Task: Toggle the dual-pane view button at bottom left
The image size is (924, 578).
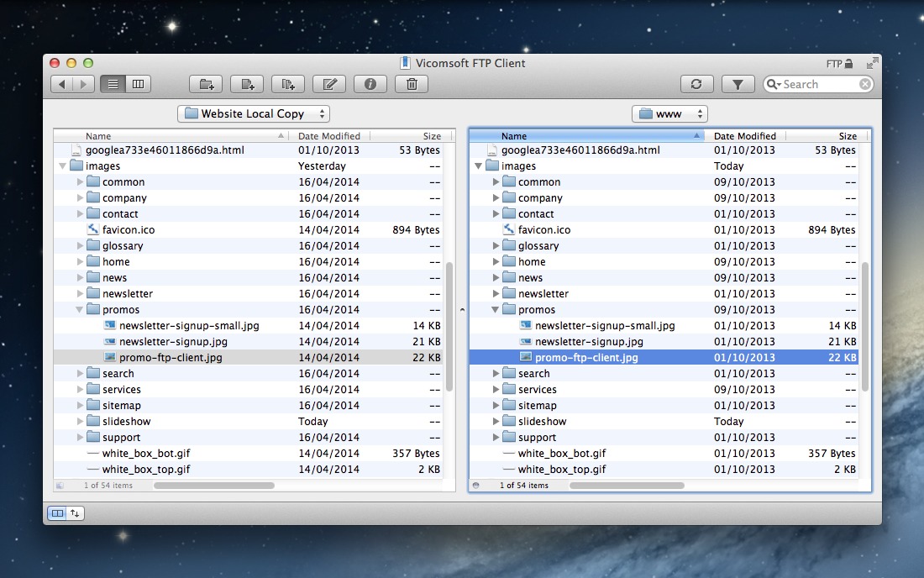Action: point(57,512)
